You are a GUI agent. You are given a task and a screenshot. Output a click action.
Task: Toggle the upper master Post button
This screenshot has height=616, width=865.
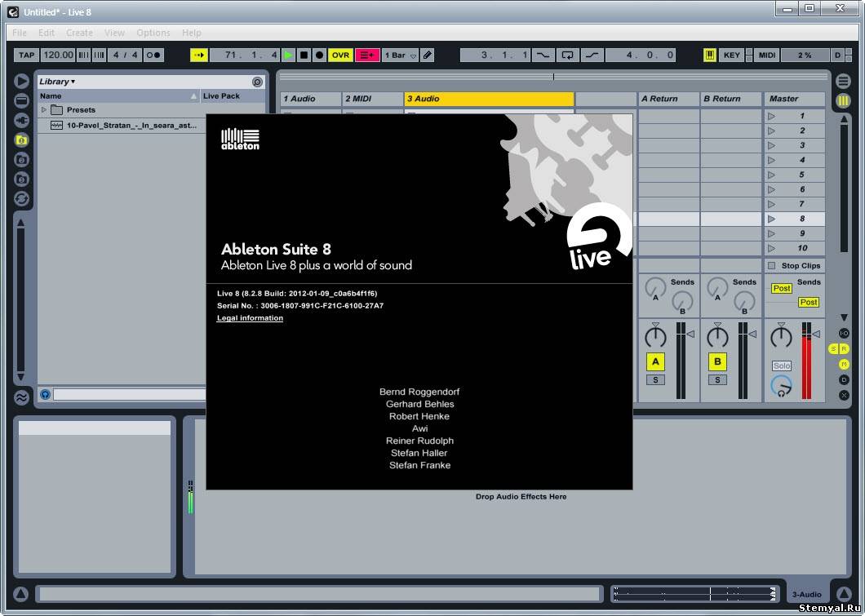tap(781, 289)
